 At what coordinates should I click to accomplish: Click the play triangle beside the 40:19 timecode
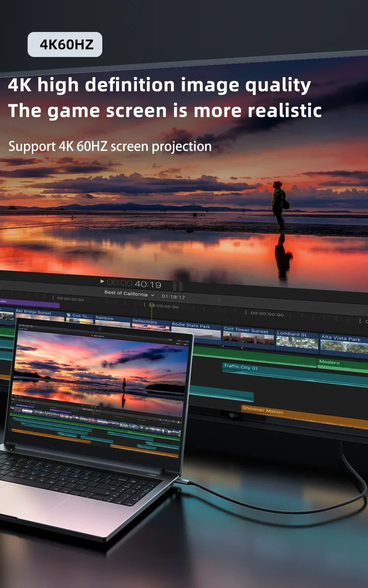pos(102,282)
